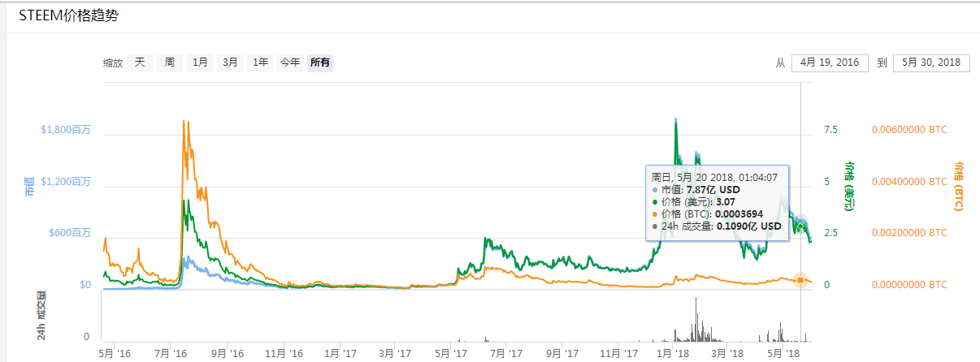Select the 所有 zoom range
The image size is (980, 362).
point(320,62)
